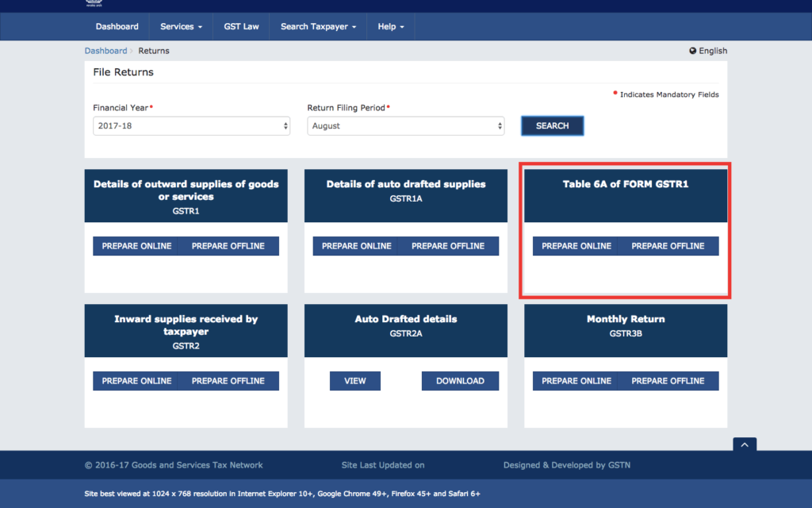Open the Dashboard breadcrumb link
The width and height of the screenshot is (812, 508).
click(x=105, y=50)
